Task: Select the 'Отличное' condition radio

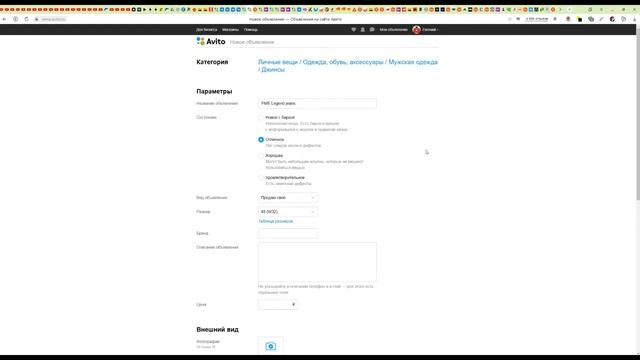Action: click(x=261, y=140)
